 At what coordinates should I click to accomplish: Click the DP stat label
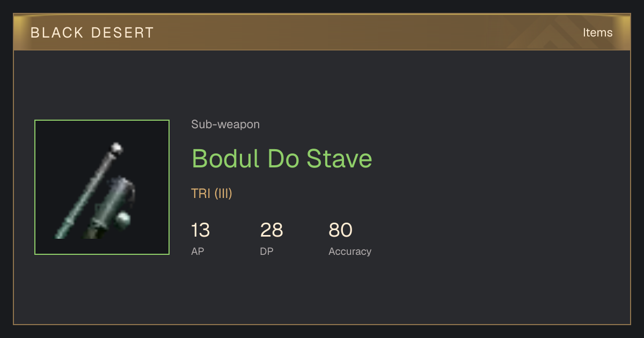[267, 251]
